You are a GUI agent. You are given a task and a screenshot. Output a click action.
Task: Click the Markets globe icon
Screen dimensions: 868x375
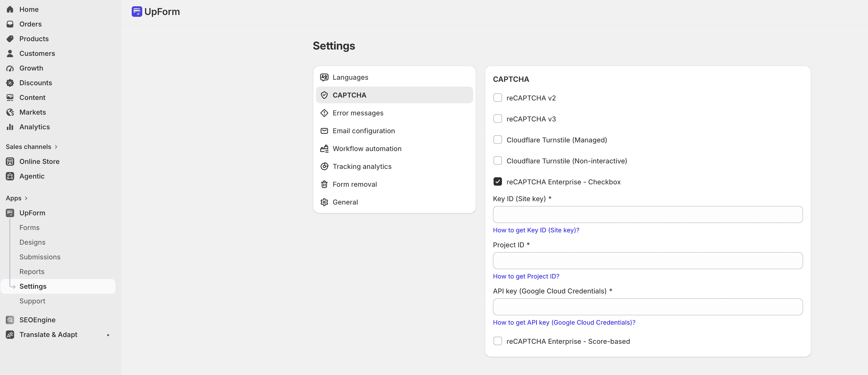(10, 112)
